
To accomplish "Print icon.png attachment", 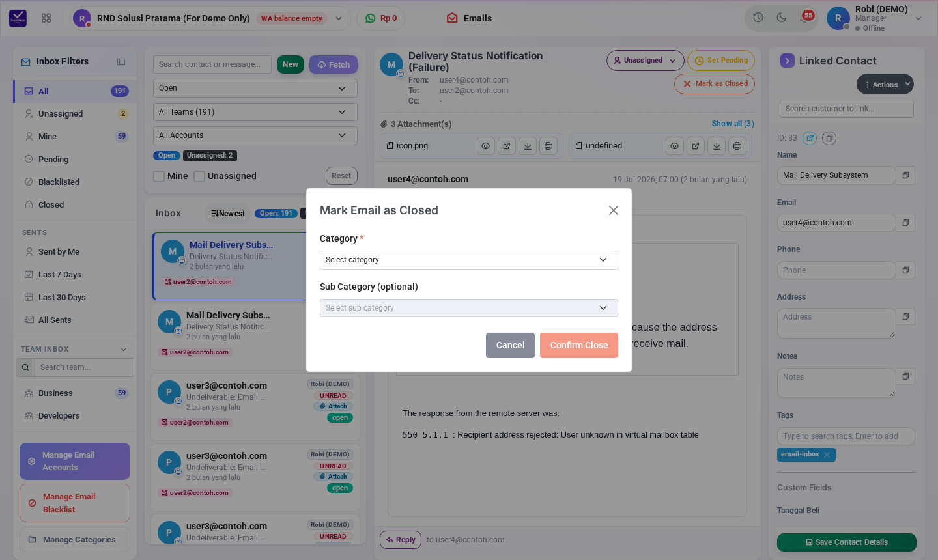I will point(548,146).
